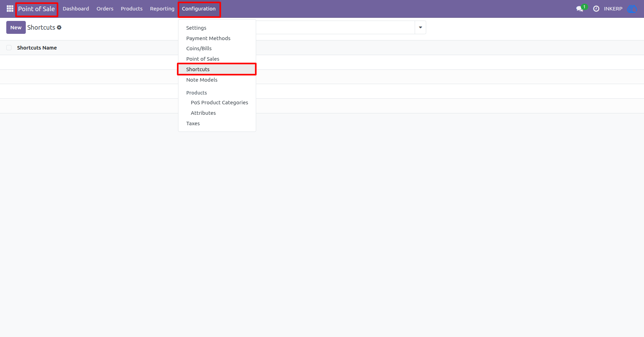Screen dimensions: 644x337
Task: Click the INKERP company name
Action: click(613, 9)
